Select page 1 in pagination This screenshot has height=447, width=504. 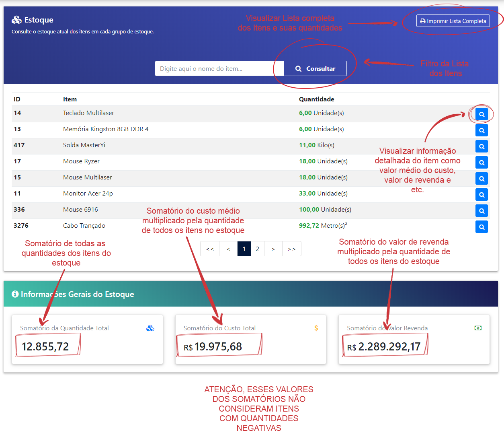click(244, 249)
